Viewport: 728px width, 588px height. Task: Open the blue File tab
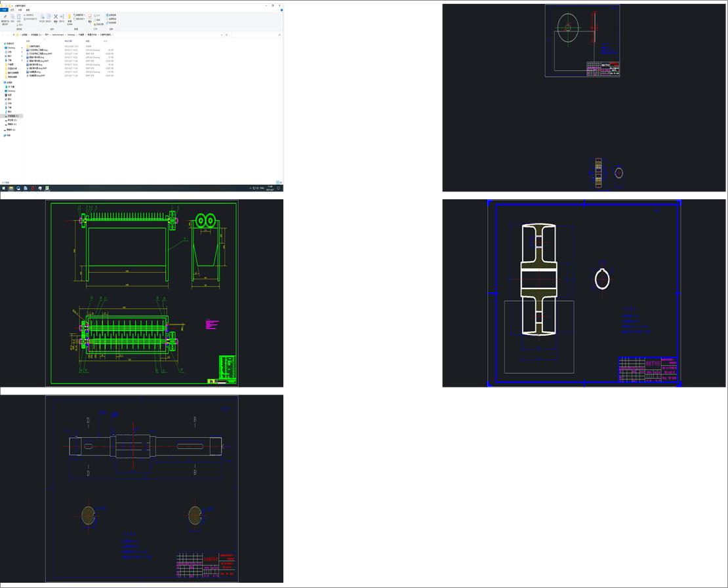pos(4,10)
